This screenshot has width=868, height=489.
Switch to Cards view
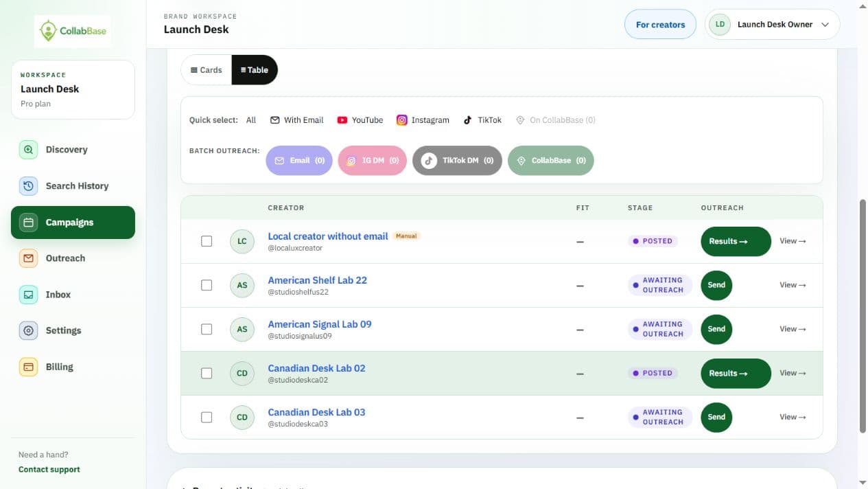[x=207, y=70]
